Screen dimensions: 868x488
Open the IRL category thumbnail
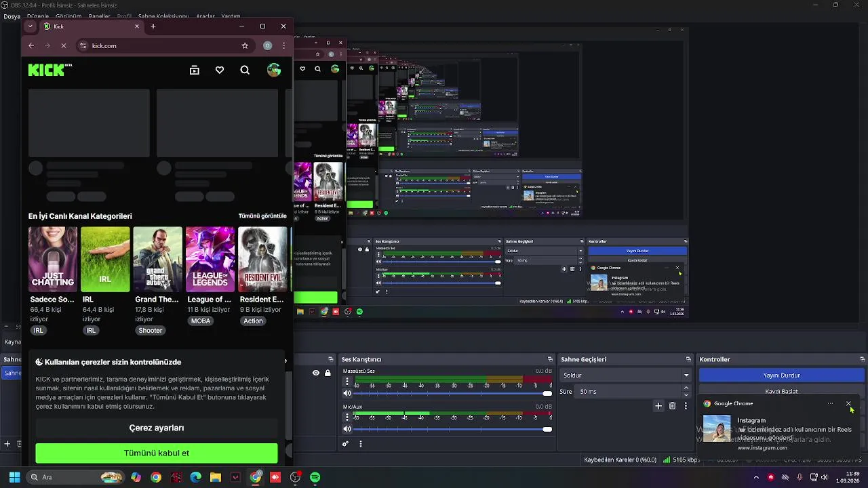pos(105,260)
